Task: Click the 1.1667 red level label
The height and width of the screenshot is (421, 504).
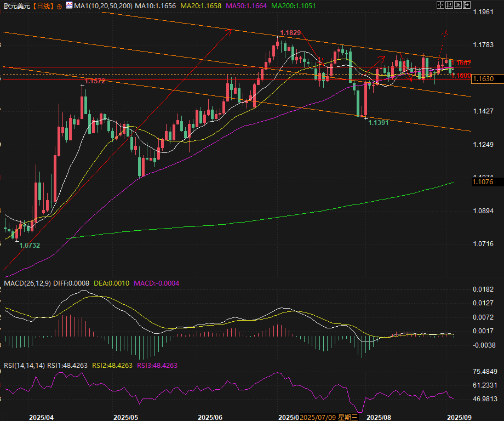Action: tap(462, 63)
